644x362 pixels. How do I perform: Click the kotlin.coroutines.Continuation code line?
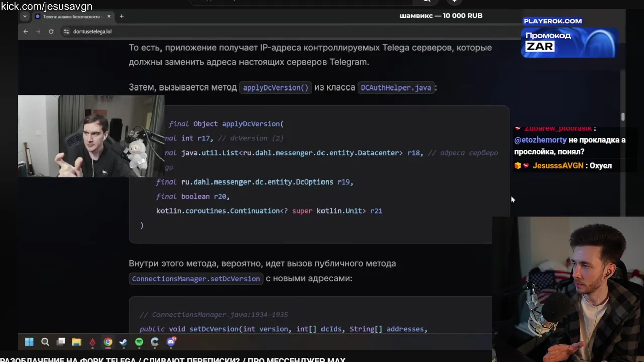269,211
